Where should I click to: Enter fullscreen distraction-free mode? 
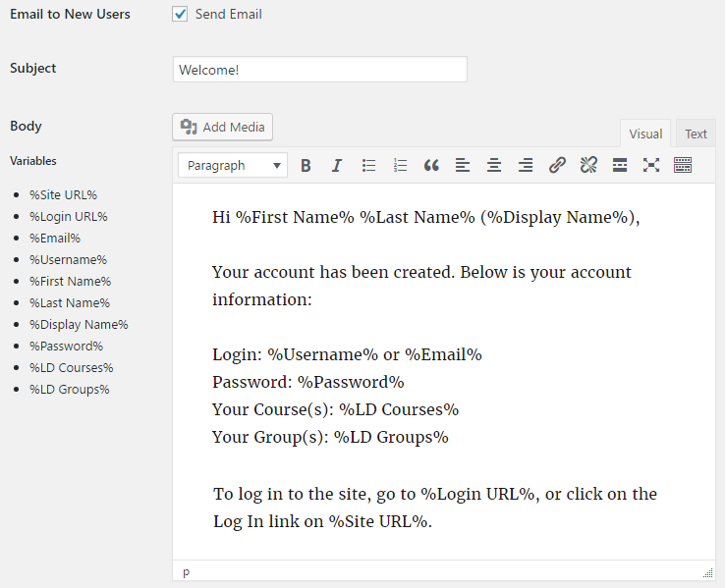(x=651, y=166)
